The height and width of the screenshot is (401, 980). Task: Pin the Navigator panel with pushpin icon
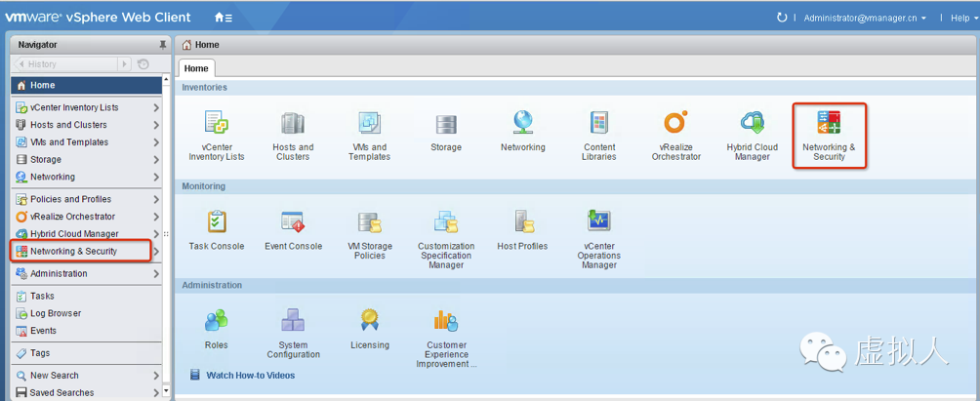pyautogui.click(x=163, y=45)
